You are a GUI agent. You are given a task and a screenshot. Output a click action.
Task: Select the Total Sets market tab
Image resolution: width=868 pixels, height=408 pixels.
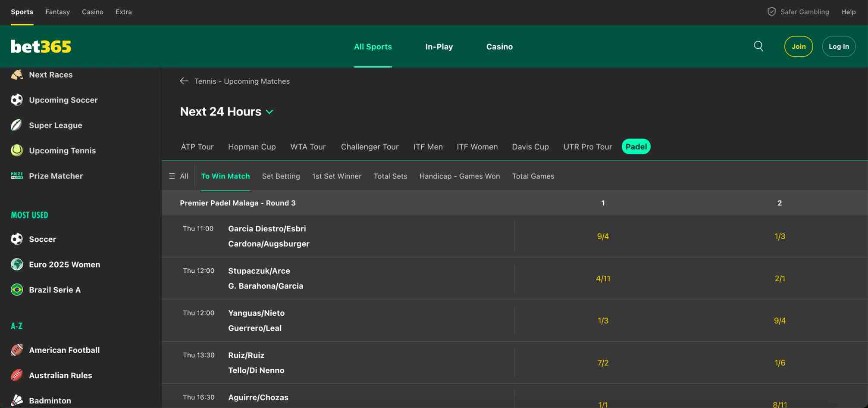(x=390, y=176)
